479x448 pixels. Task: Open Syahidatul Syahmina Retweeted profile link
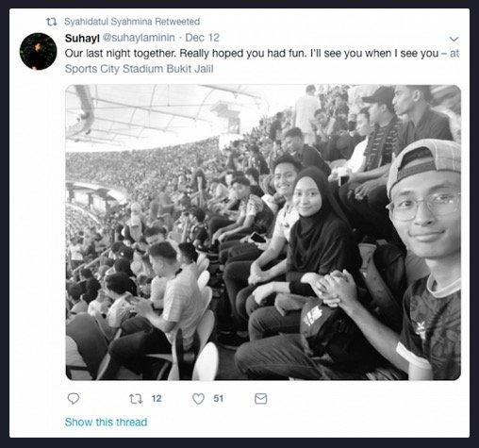tap(132, 22)
